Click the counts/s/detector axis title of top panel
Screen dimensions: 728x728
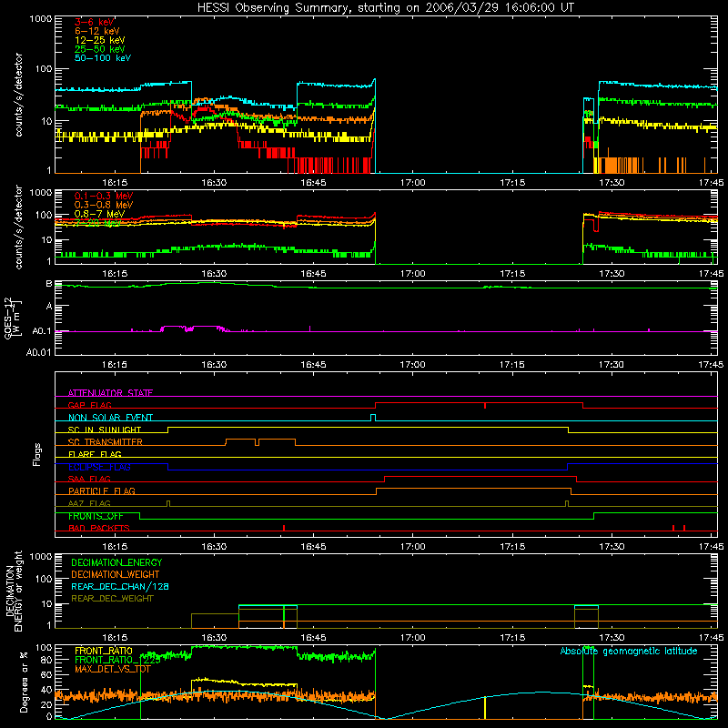click(18, 95)
